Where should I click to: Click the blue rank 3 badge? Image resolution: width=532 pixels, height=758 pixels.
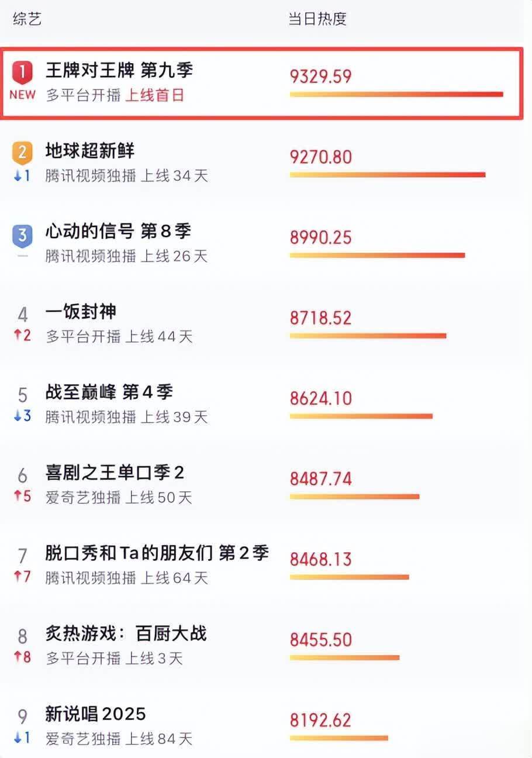pos(22,235)
